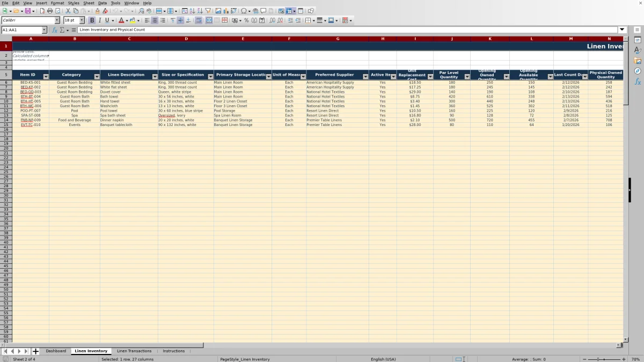Open Item ID column filter dropdown
Screen dimensions: 644x362
pos(46,77)
